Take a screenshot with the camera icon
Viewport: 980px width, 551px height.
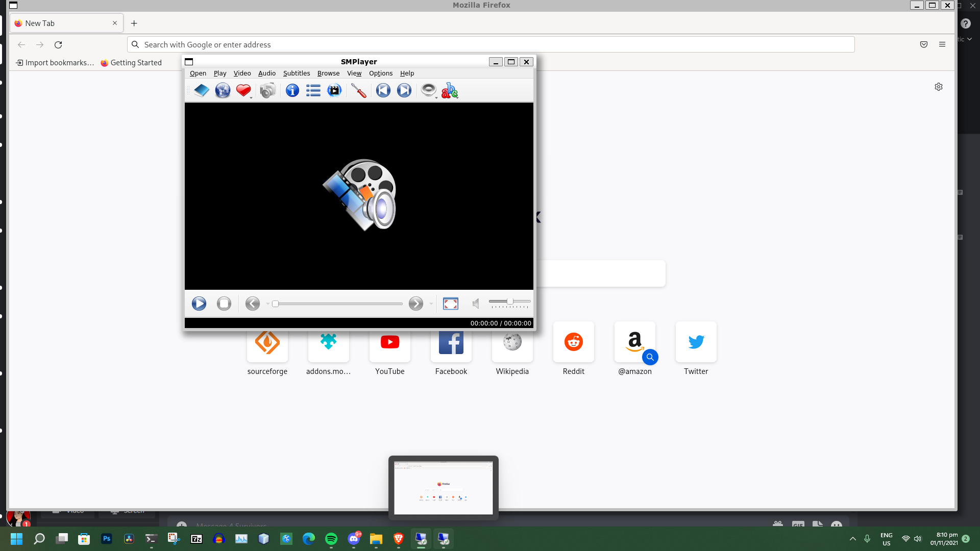click(x=267, y=90)
